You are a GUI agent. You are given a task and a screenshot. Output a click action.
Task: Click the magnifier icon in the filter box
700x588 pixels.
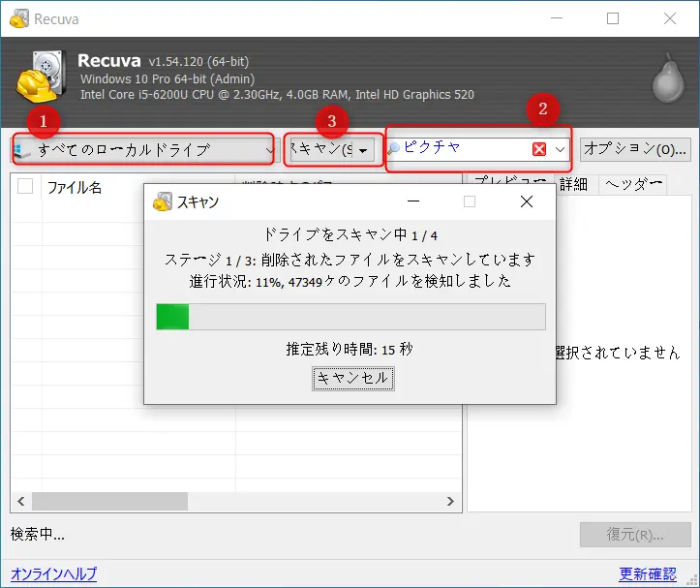393,148
